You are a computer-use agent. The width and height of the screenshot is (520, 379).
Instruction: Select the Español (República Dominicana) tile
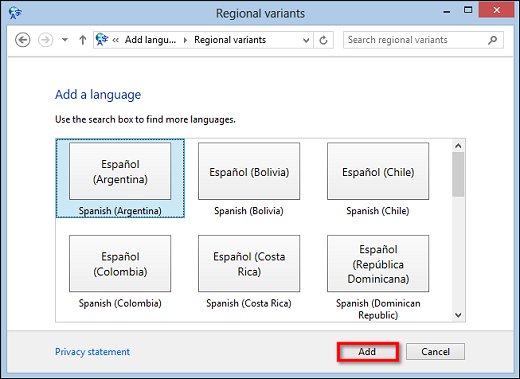coord(378,264)
